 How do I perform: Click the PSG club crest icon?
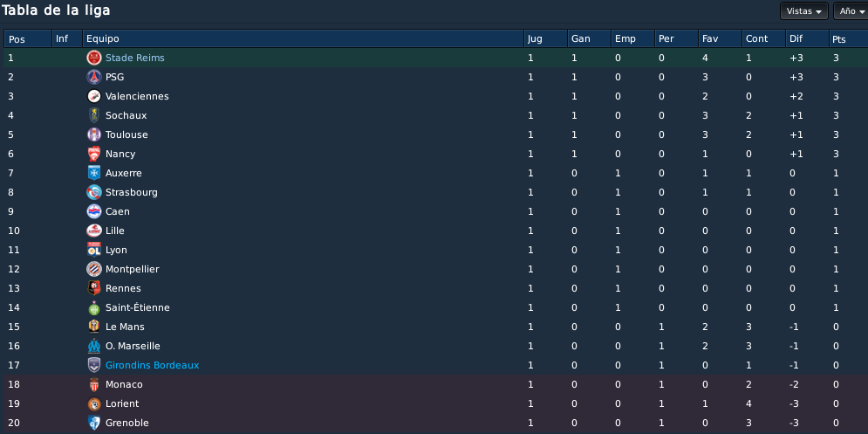point(94,77)
